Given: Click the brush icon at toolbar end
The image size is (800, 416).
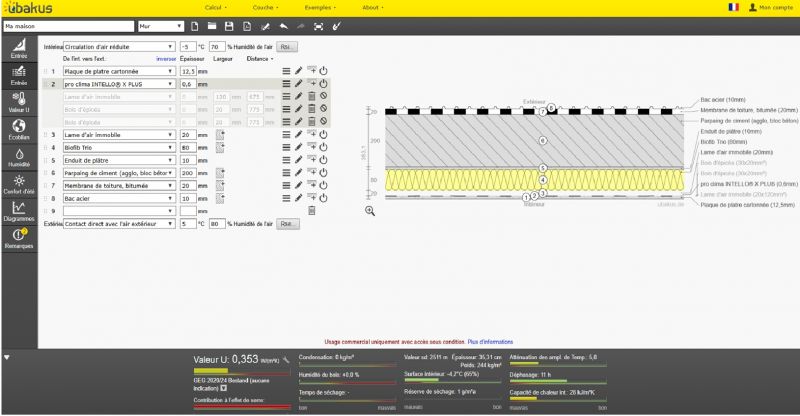Looking at the screenshot, I should coord(337,26).
